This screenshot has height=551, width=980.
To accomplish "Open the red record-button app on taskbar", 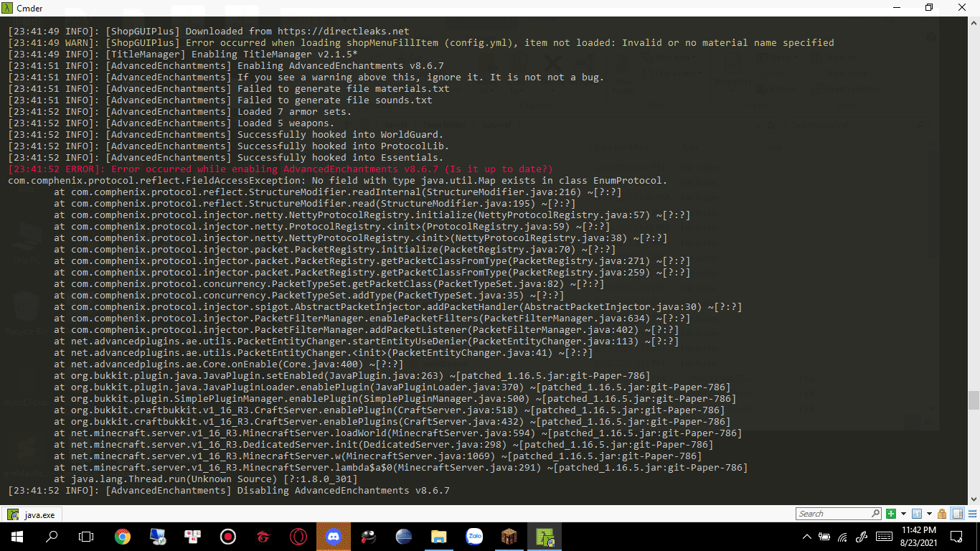I will coord(228,536).
